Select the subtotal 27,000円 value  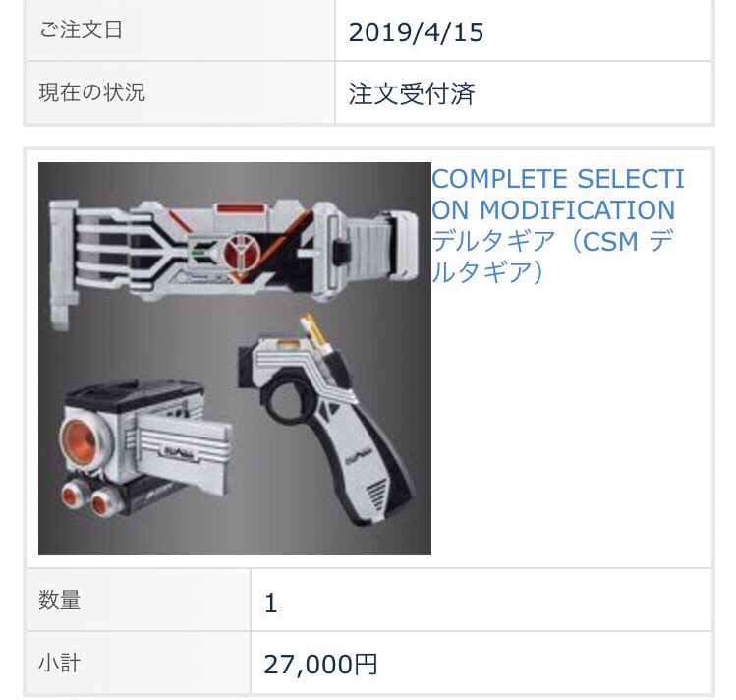point(320,665)
